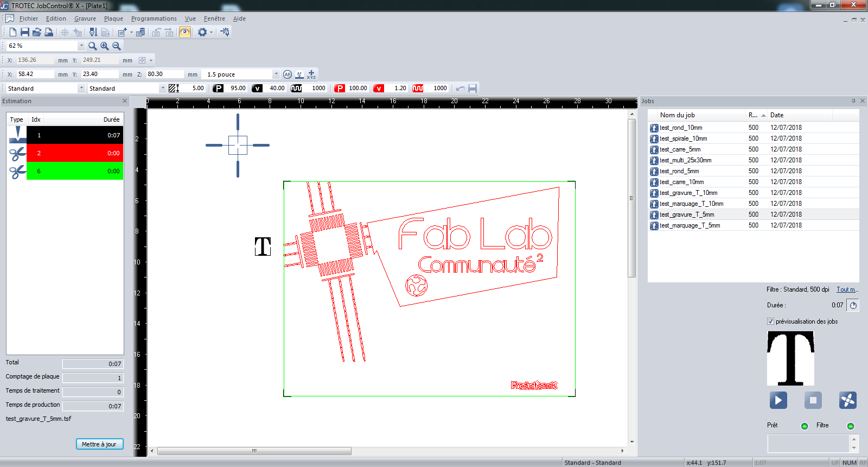Click the Print icon in toolbar
Viewport: 868px width, 467px height.
(49, 32)
